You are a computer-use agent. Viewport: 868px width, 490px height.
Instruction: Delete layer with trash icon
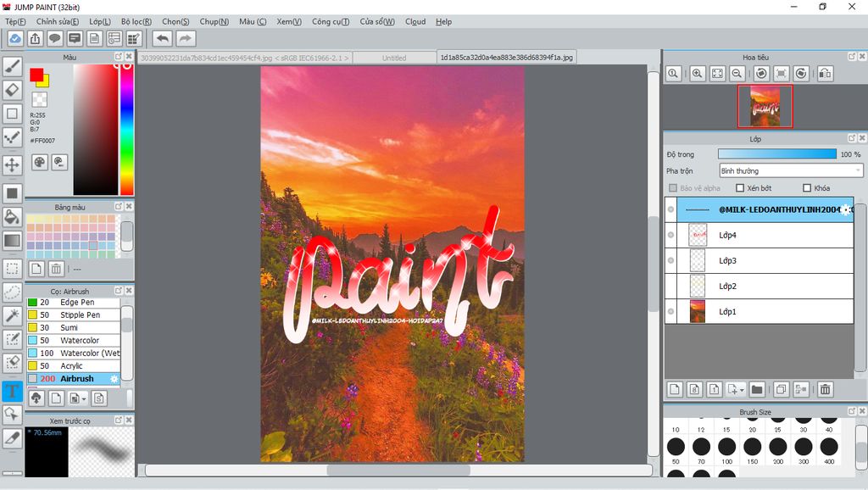[x=825, y=390]
